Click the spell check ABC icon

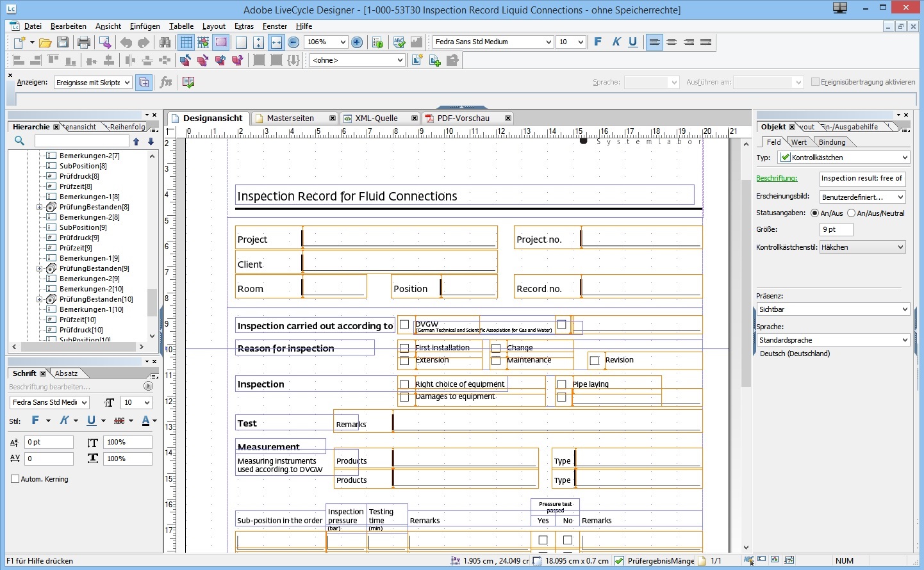tap(399, 42)
